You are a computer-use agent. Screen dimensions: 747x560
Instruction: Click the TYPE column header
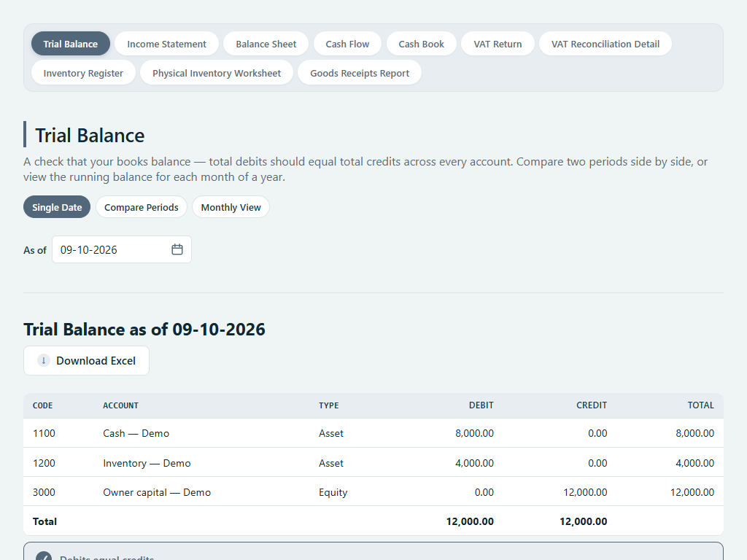329,405
